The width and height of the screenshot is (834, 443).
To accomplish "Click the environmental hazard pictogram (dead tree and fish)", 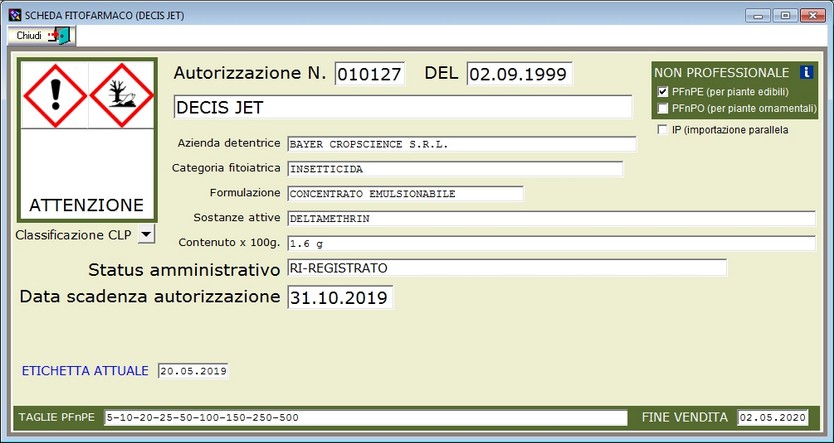I will point(122,95).
